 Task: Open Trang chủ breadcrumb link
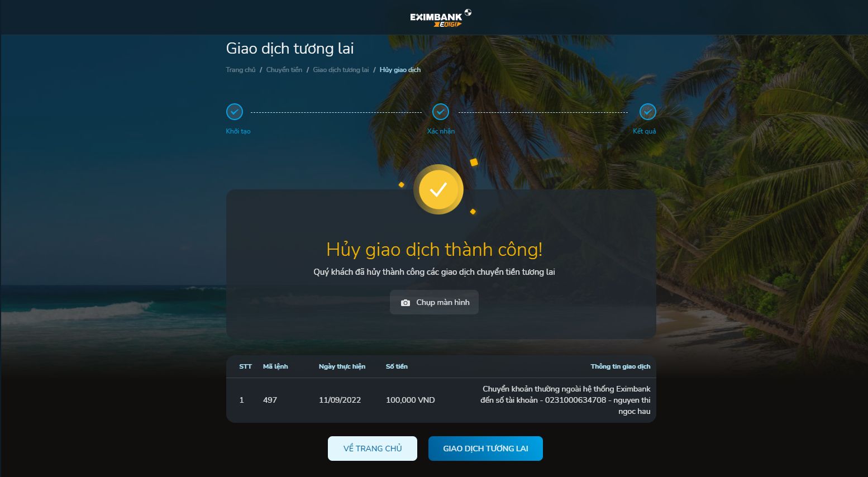pos(241,70)
